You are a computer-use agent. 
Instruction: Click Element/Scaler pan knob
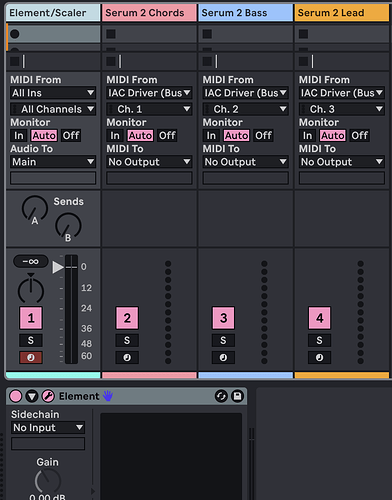coord(31,291)
